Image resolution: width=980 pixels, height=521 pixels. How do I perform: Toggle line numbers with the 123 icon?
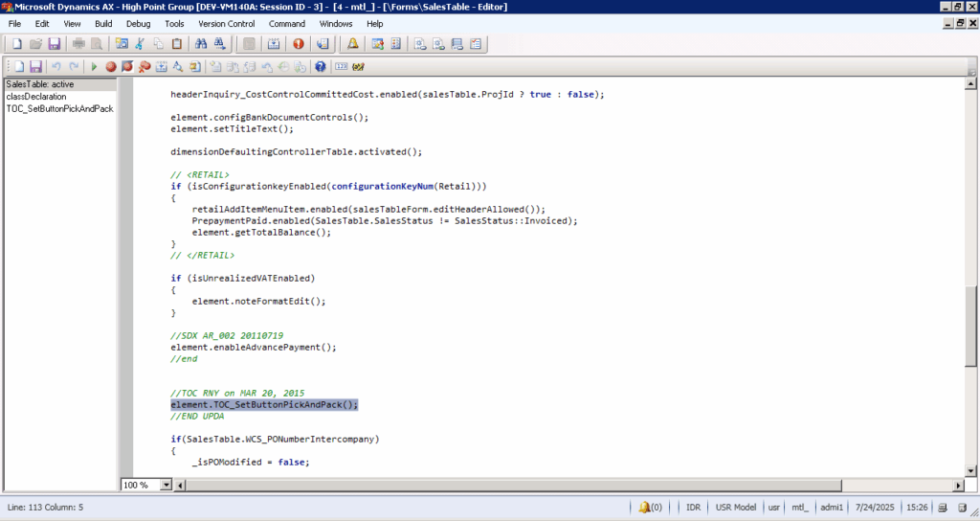pos(342,66)
